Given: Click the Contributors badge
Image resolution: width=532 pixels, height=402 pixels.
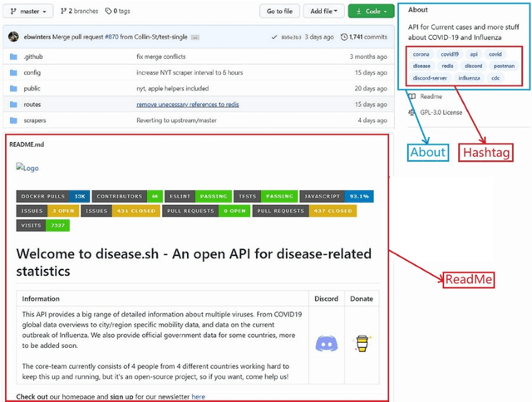Looking at the screenshot, I should (x=127, y=196).
